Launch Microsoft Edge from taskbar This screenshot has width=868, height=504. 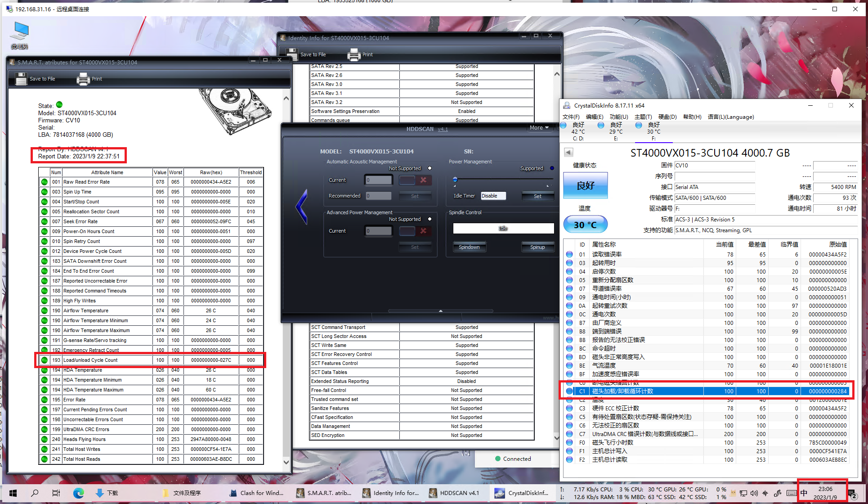pyautogui.click(x=79, y=493)
